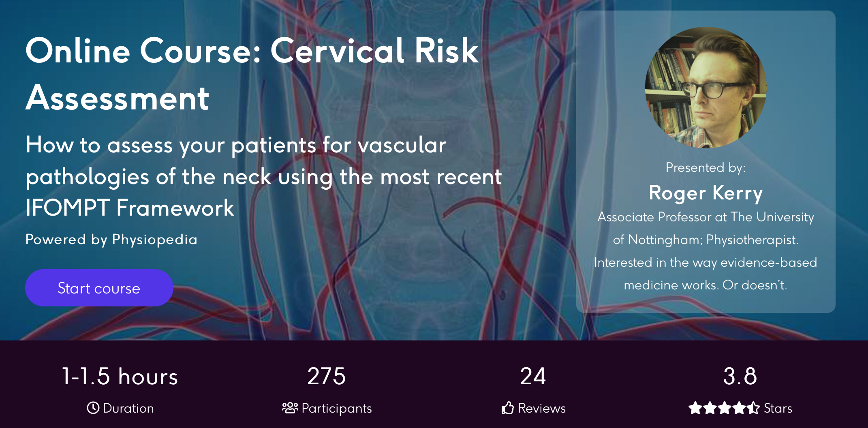The image size is (868, 428).
Task: Click the clock icon beside Duration
Action: [93, 408]
